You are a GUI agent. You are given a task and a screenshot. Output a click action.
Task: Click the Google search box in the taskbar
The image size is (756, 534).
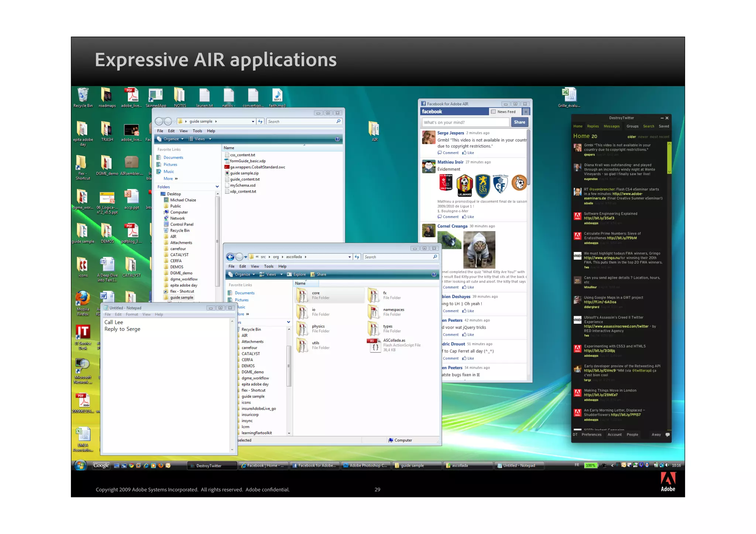(101, 465)
